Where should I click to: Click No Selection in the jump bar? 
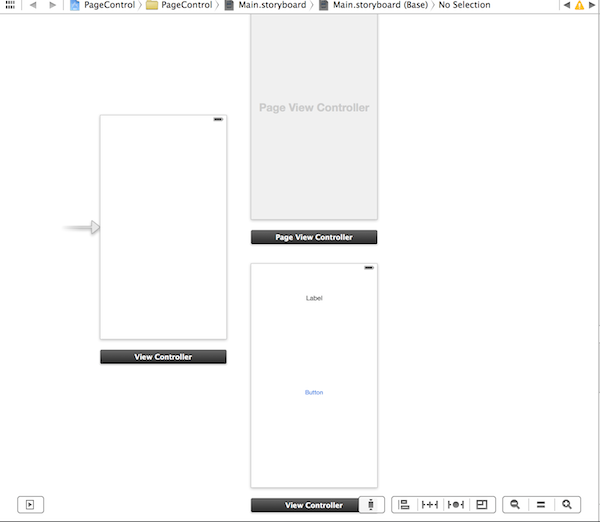pos(464,5)
